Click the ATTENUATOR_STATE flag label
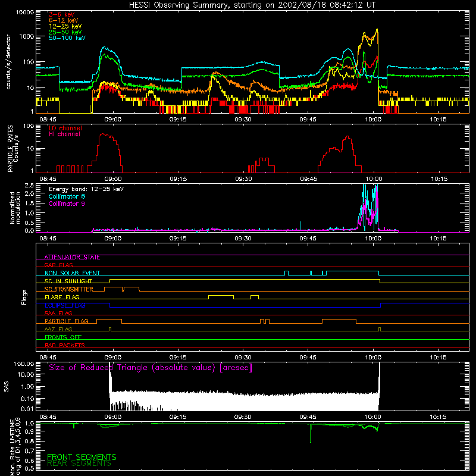Screen dimensions: 476x476 click(x=72, y=257)
